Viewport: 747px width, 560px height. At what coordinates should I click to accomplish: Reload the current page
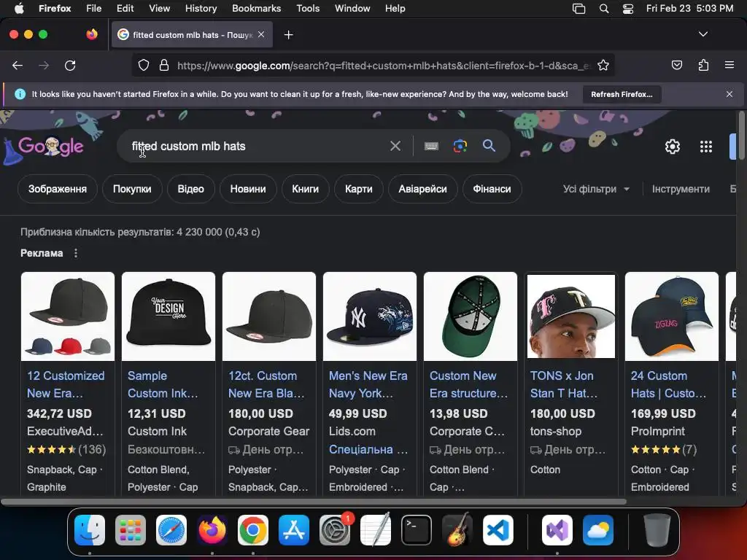[x=70, y=65]
